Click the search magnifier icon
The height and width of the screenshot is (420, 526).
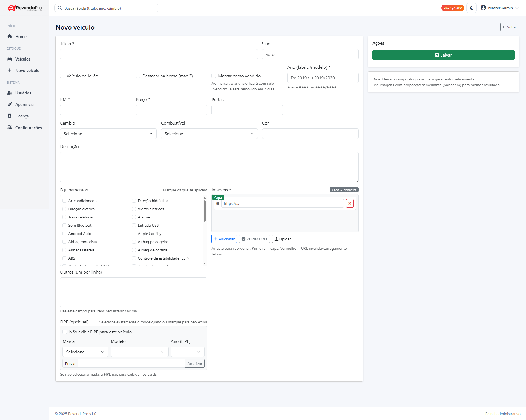(x=60, y=8)
